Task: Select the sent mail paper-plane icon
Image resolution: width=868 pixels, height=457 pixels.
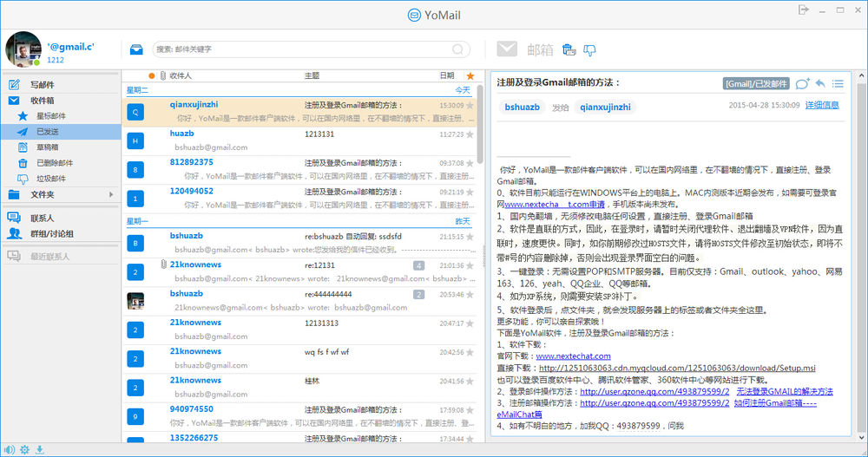Action: (23, 131)
